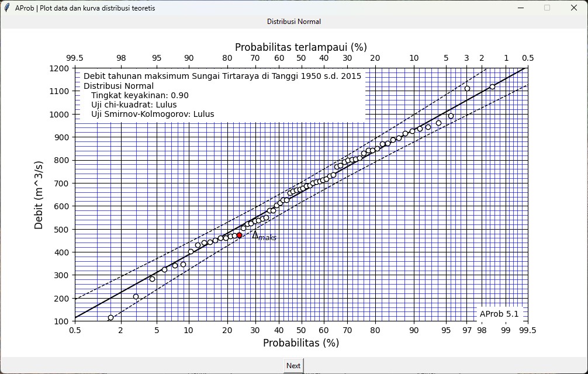This screenshot has width=588, height=374.
Task: Minimize the AProb plot window
Action: [x=520, y=8]
